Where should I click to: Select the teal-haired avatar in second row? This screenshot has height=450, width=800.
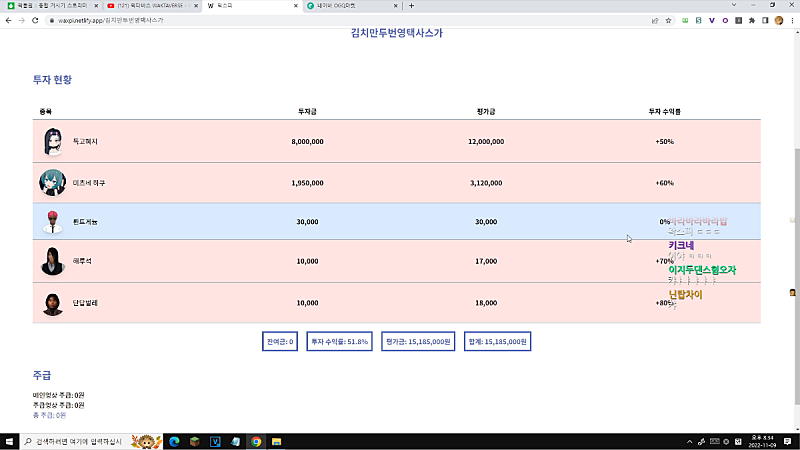click(x=53, y=183)
